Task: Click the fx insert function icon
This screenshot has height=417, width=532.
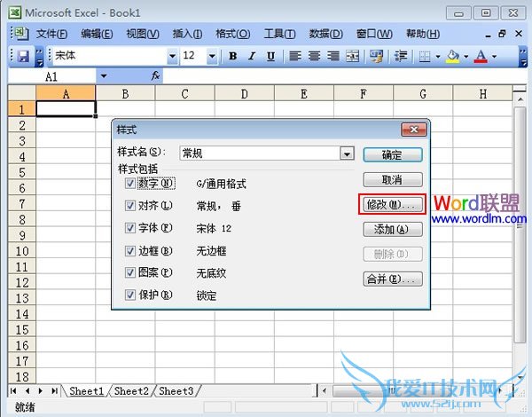Action: [x=155, y=75]
